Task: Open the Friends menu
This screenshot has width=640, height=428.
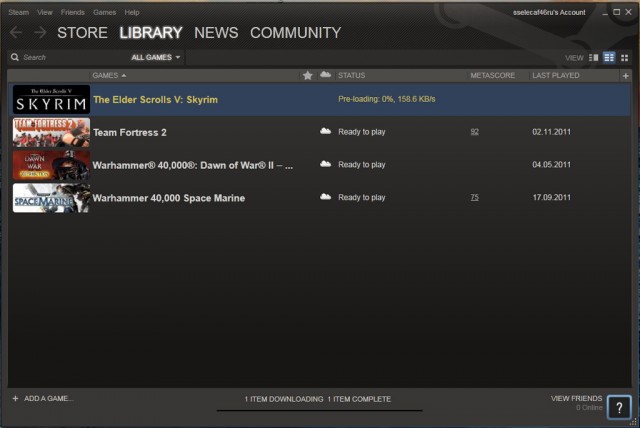Action: [x=73, y=12]
